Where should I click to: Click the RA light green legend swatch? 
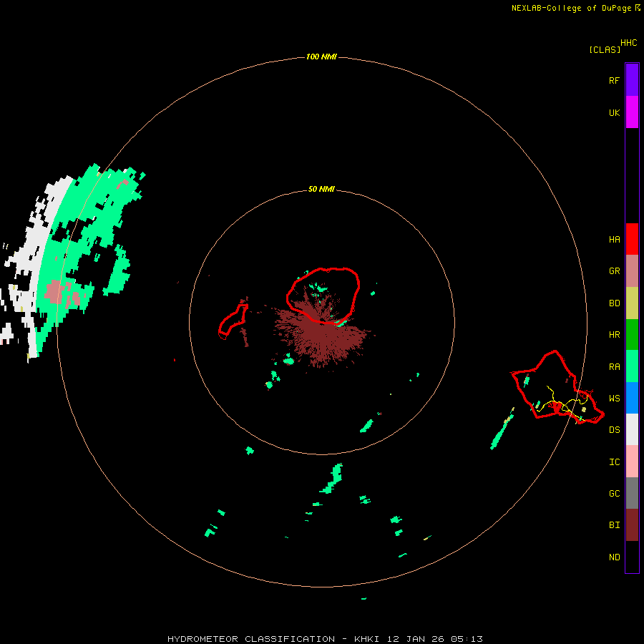pos(632,366)
